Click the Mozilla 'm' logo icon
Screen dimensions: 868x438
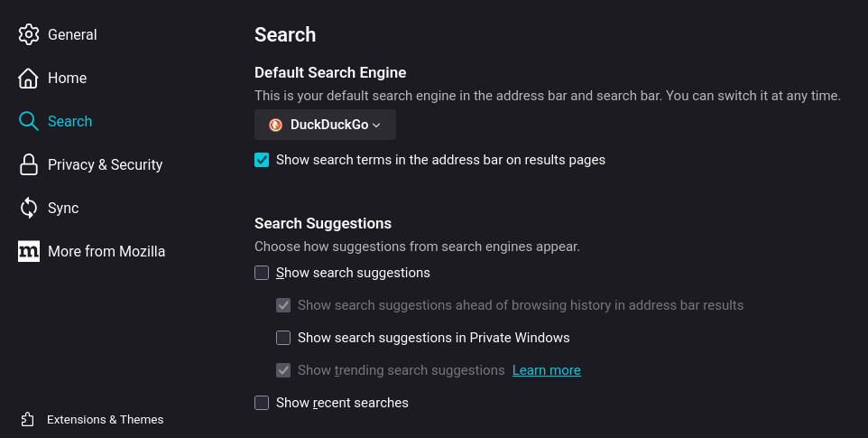click(29, 251)
